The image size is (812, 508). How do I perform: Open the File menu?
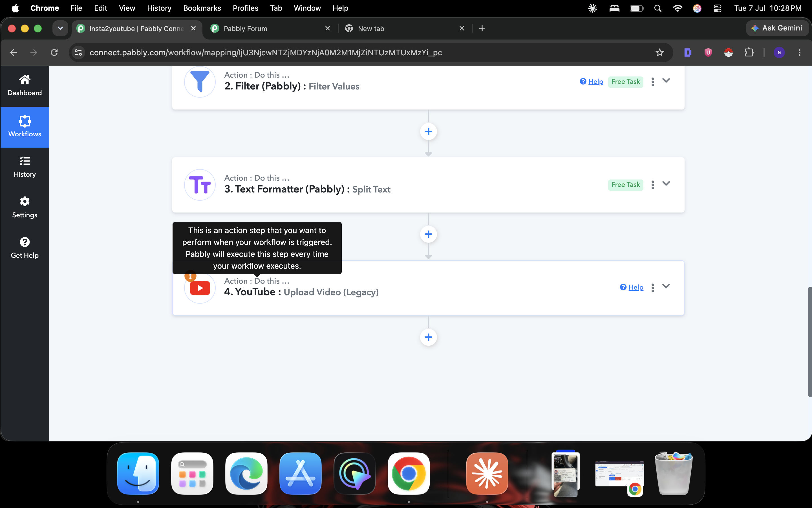pos(76,8)
